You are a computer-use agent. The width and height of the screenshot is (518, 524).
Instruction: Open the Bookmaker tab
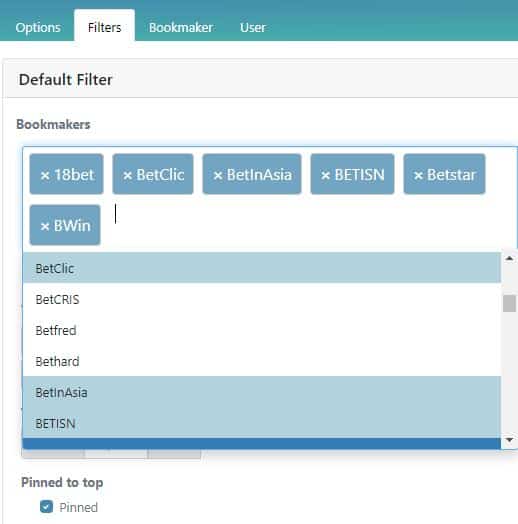click(x=181, y=27)
